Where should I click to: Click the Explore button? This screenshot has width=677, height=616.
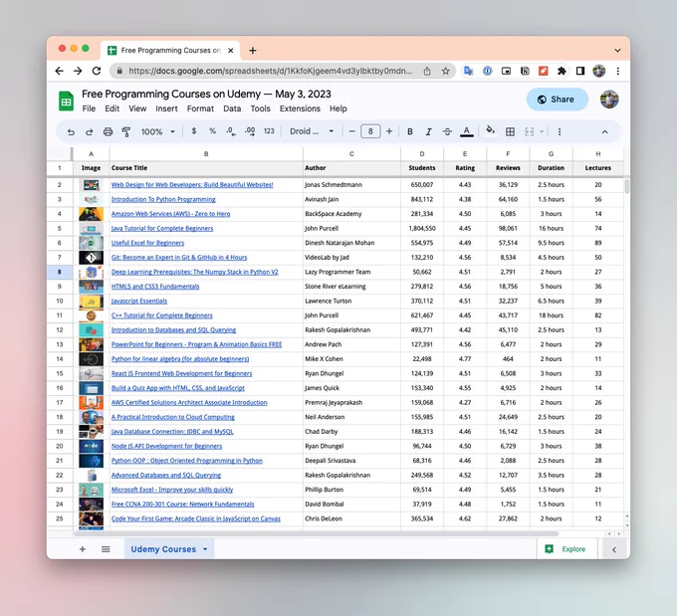click(x=566, y=549)
